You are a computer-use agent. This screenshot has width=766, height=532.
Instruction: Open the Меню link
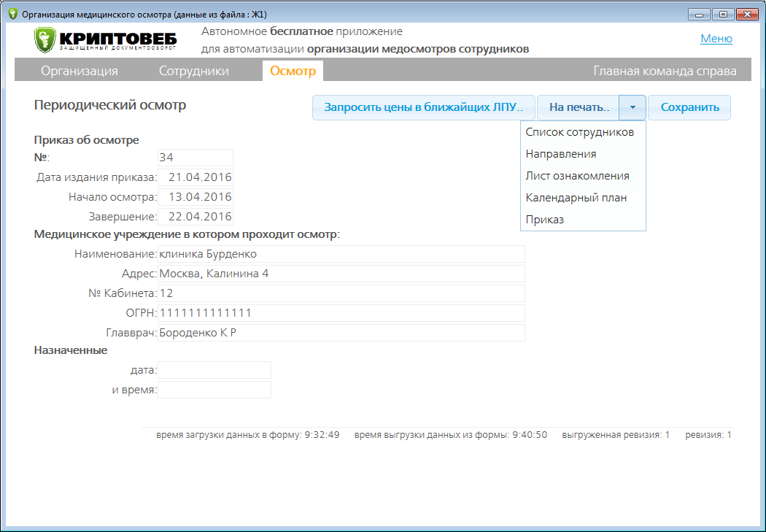coord(716,39)
